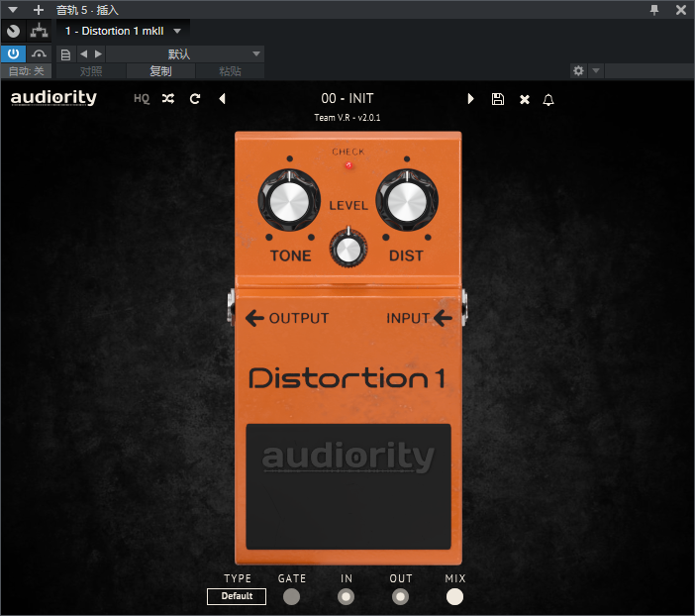Image resolution: width=695 pixels, height=616 pixels.
Task: Toggle the sidechain/automation arc icon
Action: click(x=39, y=54)
